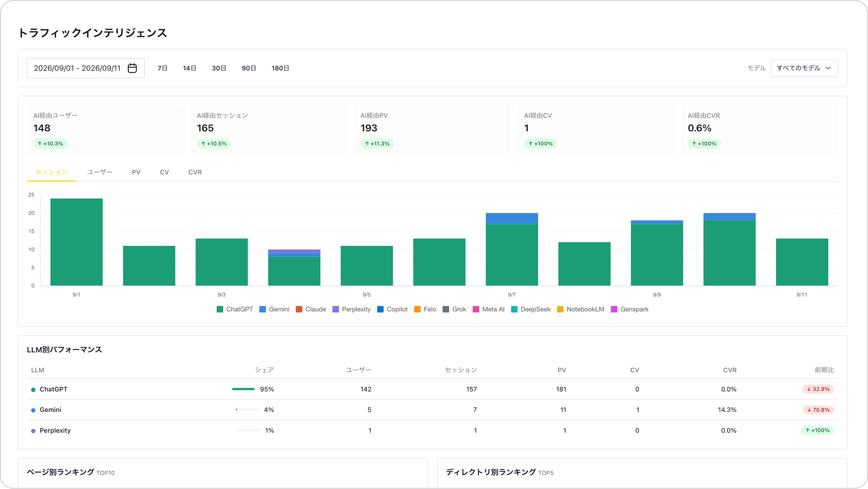Switch to the ユーザー chart tab

(x=100, y=172)
